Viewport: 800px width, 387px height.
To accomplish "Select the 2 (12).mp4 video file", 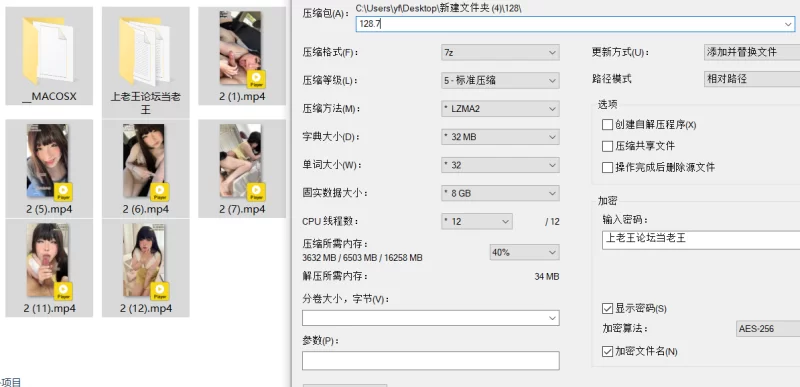I will pos(145,268).
